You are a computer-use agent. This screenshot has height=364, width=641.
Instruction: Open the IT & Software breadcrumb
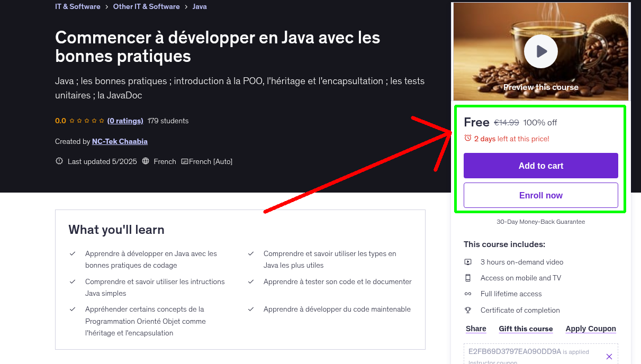77,6
